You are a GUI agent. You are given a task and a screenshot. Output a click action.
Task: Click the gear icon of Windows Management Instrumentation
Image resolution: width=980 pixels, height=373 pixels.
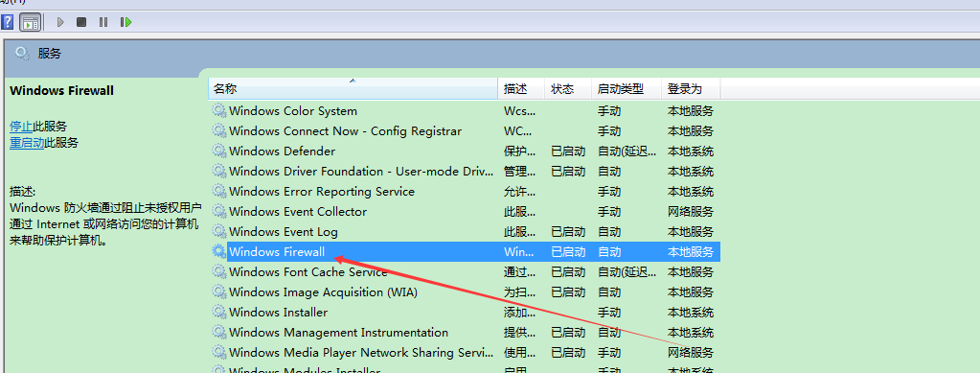pyautogui.click(x=218, y=332)
